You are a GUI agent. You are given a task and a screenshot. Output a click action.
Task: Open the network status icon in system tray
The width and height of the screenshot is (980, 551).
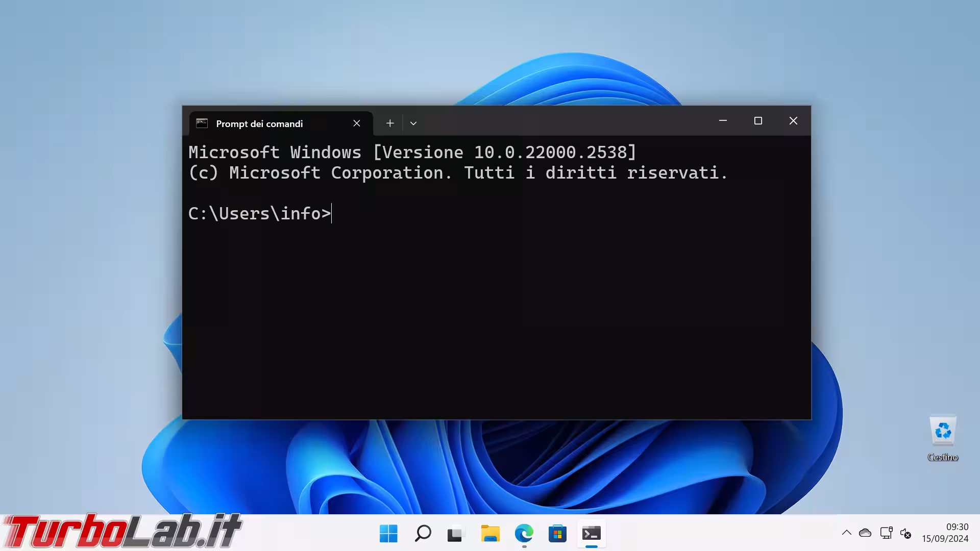pyautogui.click(x=886, y=533)
